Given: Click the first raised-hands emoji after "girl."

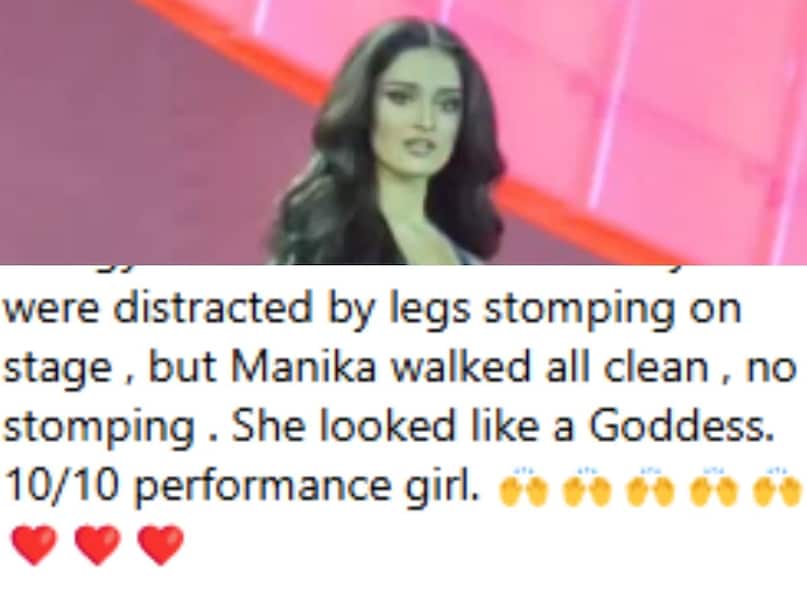Looking at the screenshot, I should click(x=523, y=488).
